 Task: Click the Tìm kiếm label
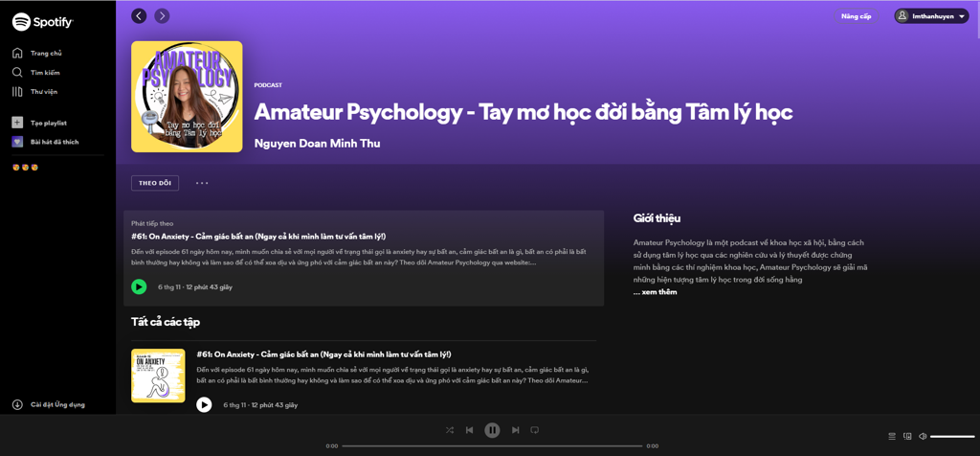coord(45,73)
